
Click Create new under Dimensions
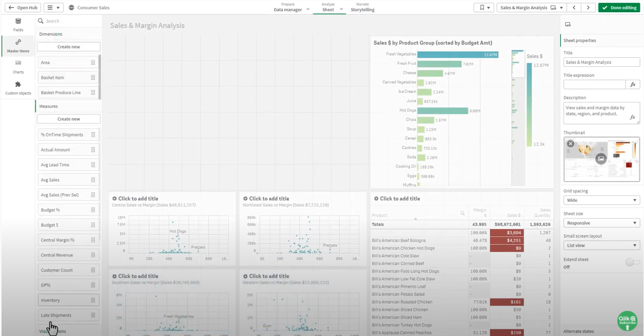[69, 47]
